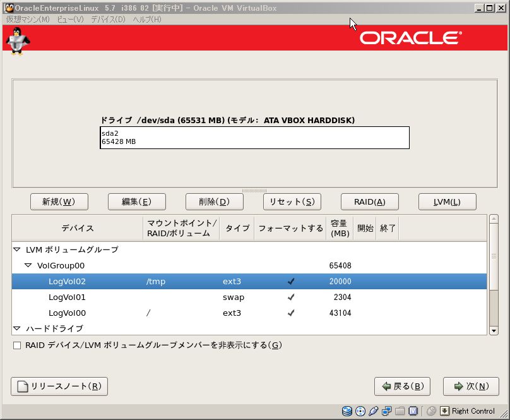Click the 43104 size value

click(340, 313)
